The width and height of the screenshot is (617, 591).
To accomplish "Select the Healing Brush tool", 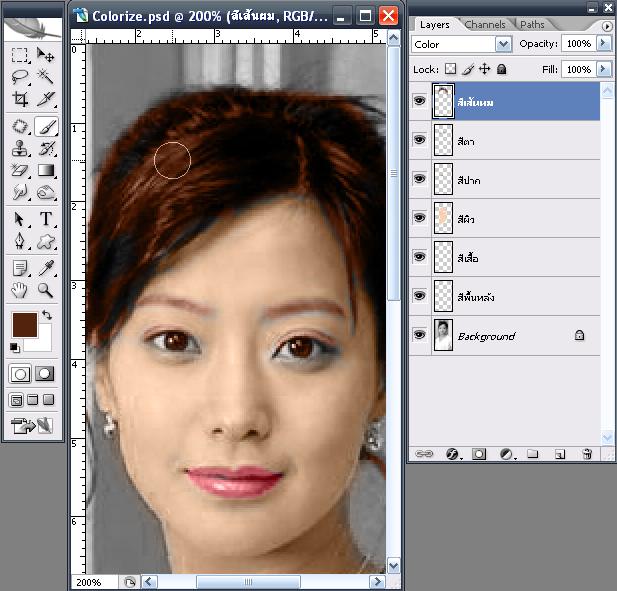I will pos(20,127).
